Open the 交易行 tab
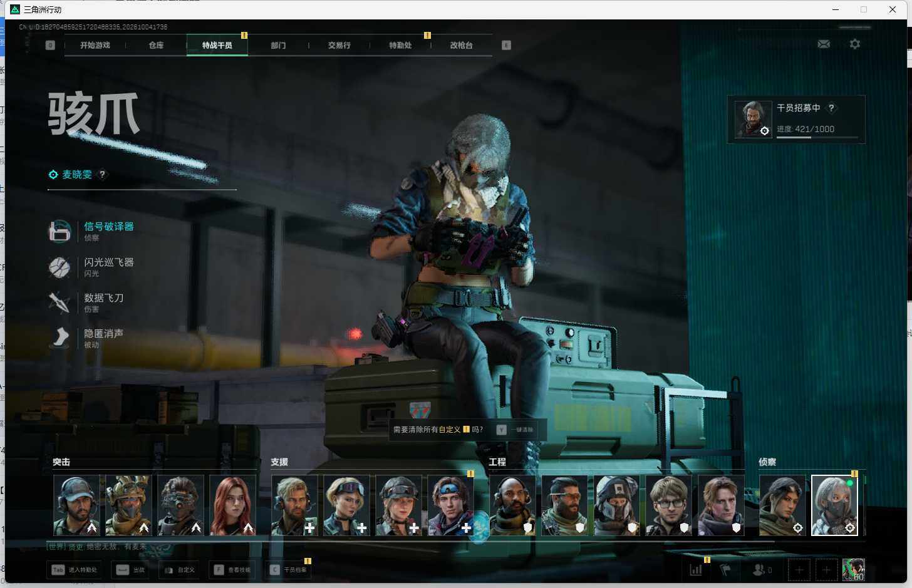912x588 pixels. tap(339, 45)
